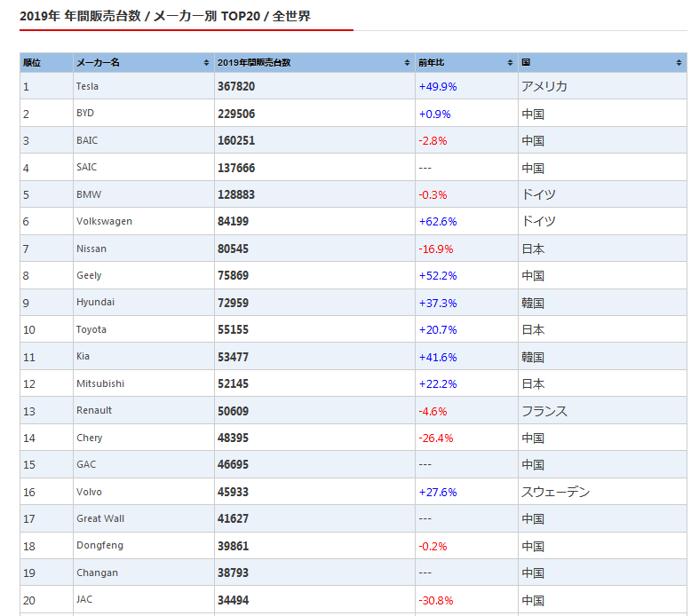Viewport: 699px width, 616px height.
Task: Click sort arrows in 前年比 header
Action: tap(510, 63)
